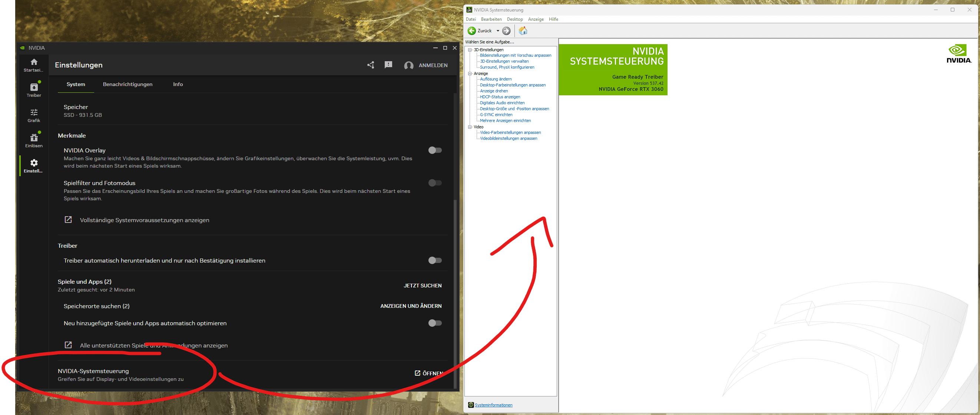Switch to the Info tab
The height and width of the screenshot is (415, 980).
[x=178, y=85]
